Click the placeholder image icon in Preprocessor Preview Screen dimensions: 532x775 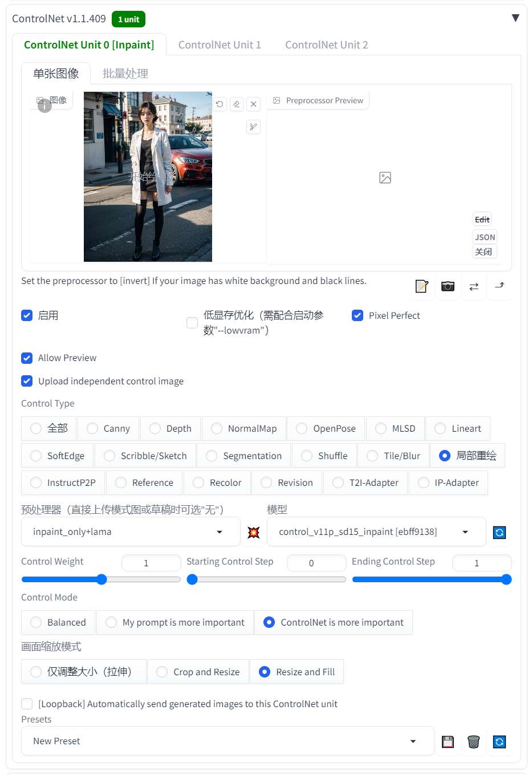pos(385,178)
